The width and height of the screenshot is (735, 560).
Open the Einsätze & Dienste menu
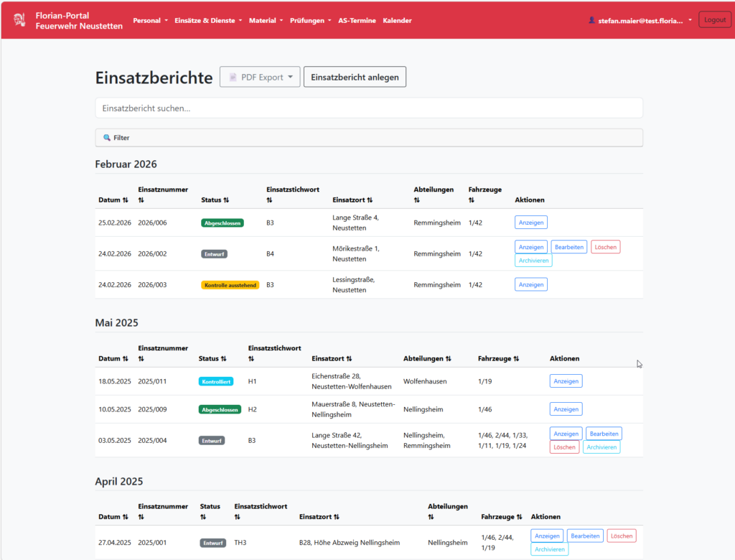pos(208,21)
